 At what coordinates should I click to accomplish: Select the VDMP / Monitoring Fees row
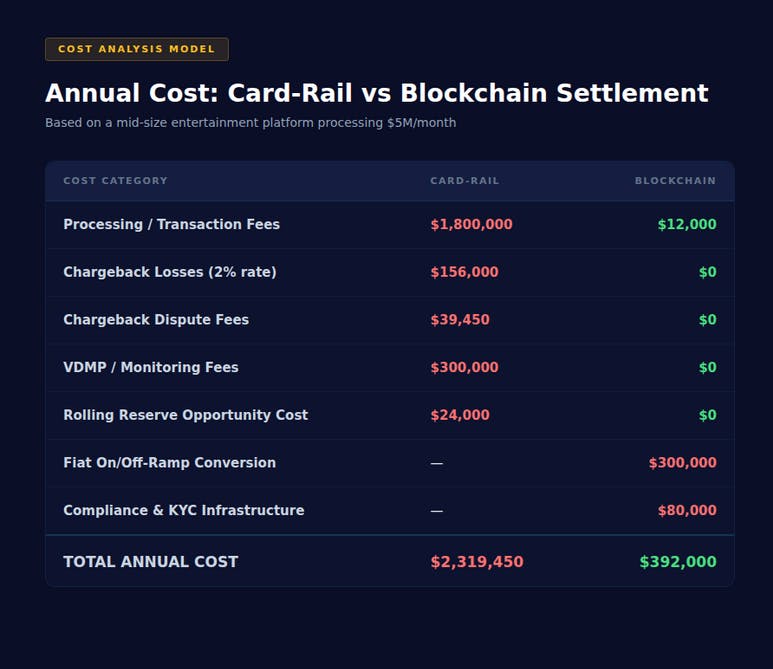click(151, 368)
